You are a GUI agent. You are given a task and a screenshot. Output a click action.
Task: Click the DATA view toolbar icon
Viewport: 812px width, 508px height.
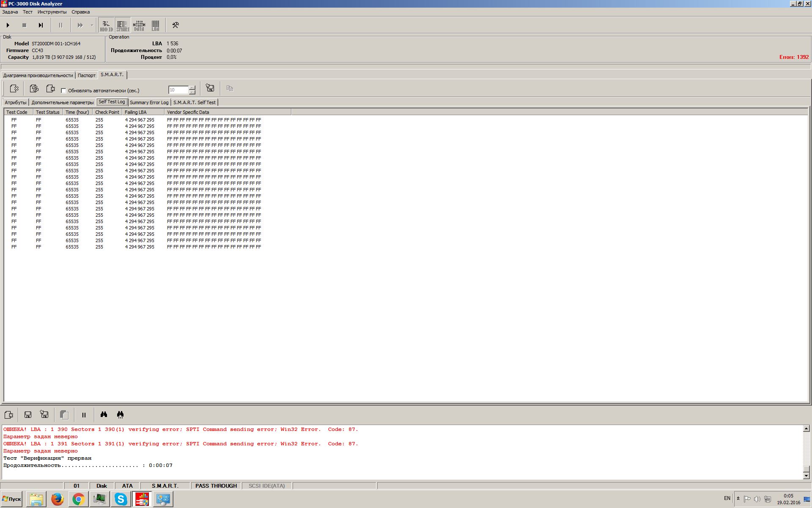(x=139, y=25)
